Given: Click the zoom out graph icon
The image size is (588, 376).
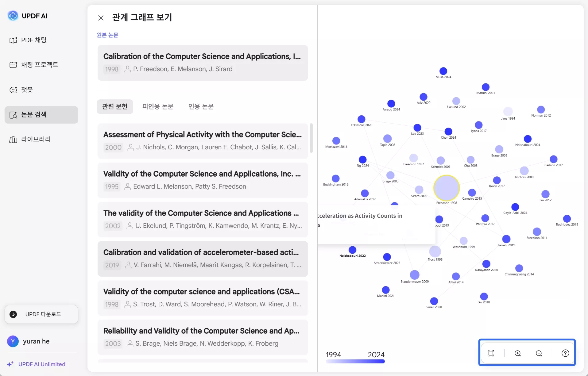Looking at the screenshot, I should click(x=539, y=353).
